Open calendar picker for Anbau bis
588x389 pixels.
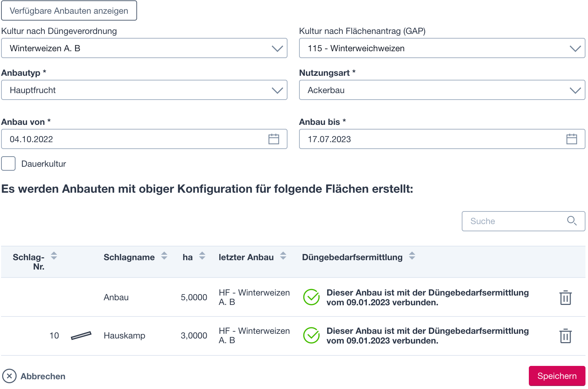[572, 139]
